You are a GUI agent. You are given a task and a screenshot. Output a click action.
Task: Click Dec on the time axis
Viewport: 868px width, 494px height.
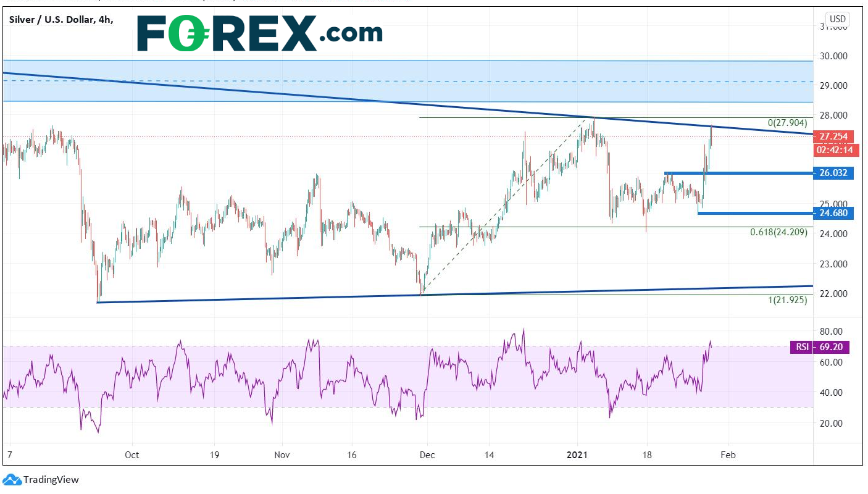point(427,454)
